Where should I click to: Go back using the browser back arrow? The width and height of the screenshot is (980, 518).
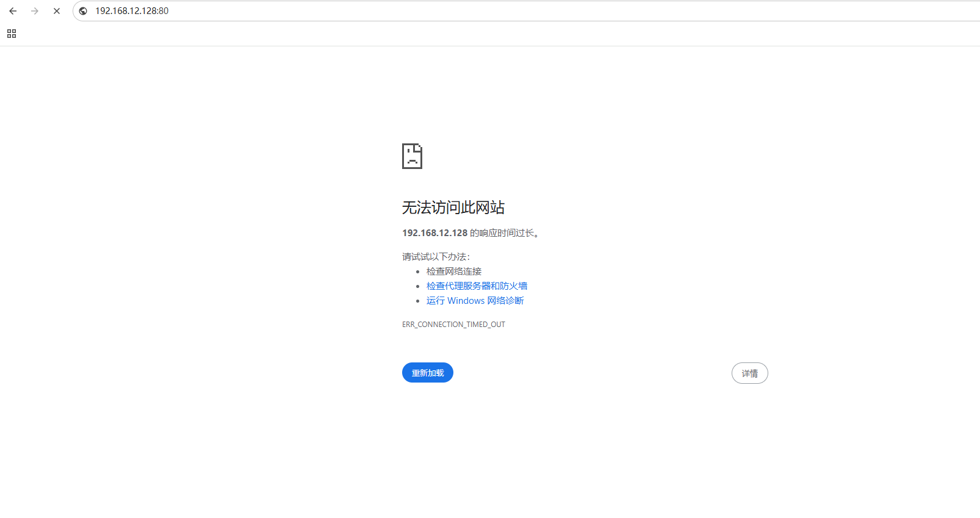[13, 11]
